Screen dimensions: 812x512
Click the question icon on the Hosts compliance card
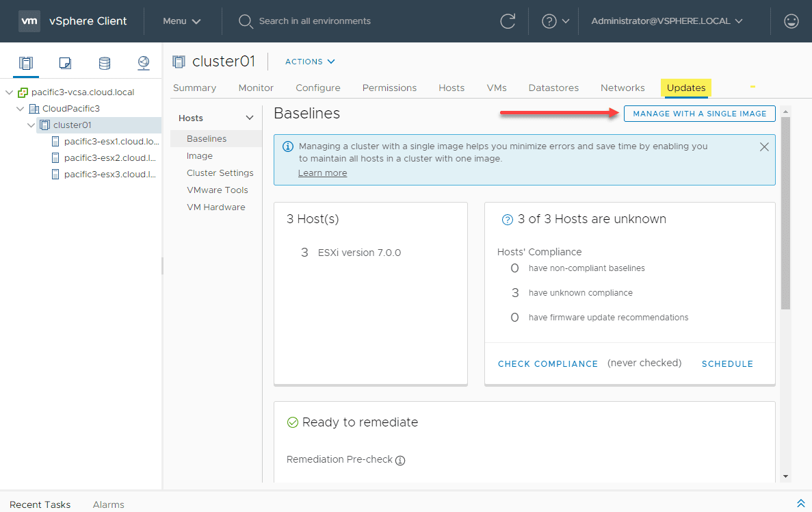click(507, 219)
